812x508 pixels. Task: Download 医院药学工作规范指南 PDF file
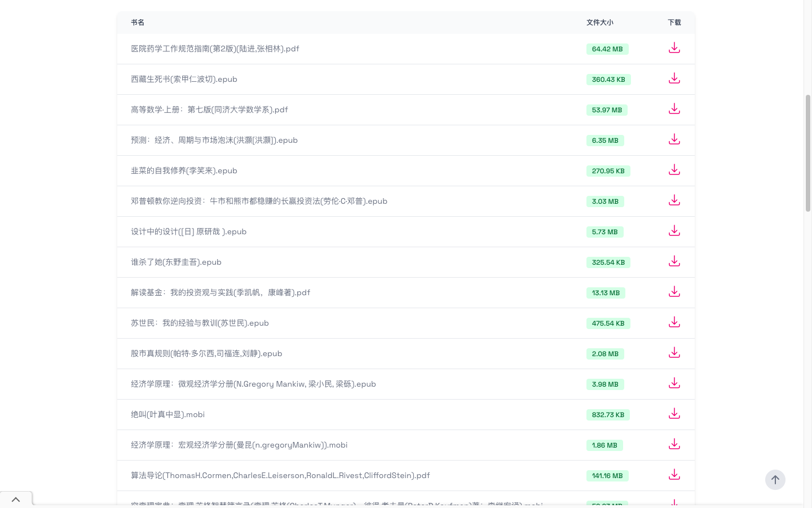coord(674,48)
